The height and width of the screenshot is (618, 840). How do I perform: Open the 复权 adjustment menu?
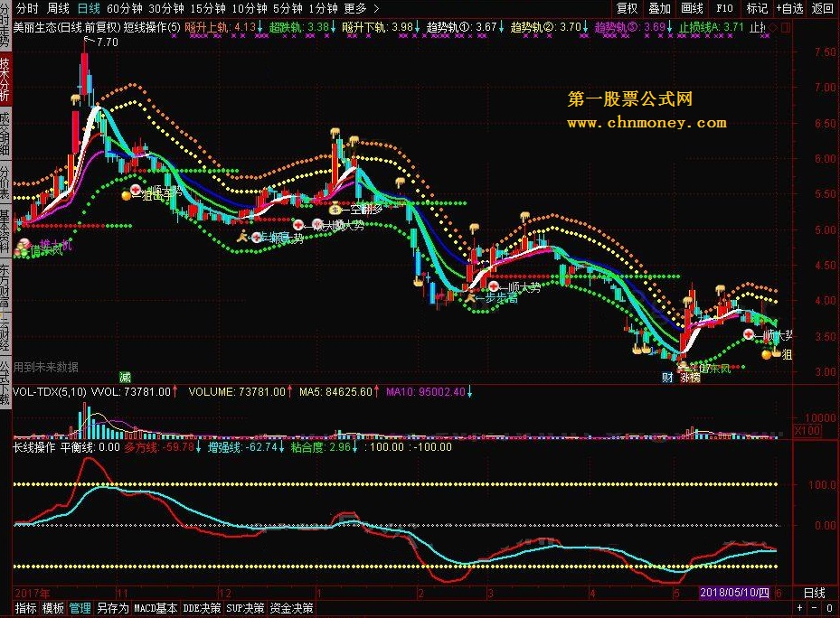click(x=627, y=8)
